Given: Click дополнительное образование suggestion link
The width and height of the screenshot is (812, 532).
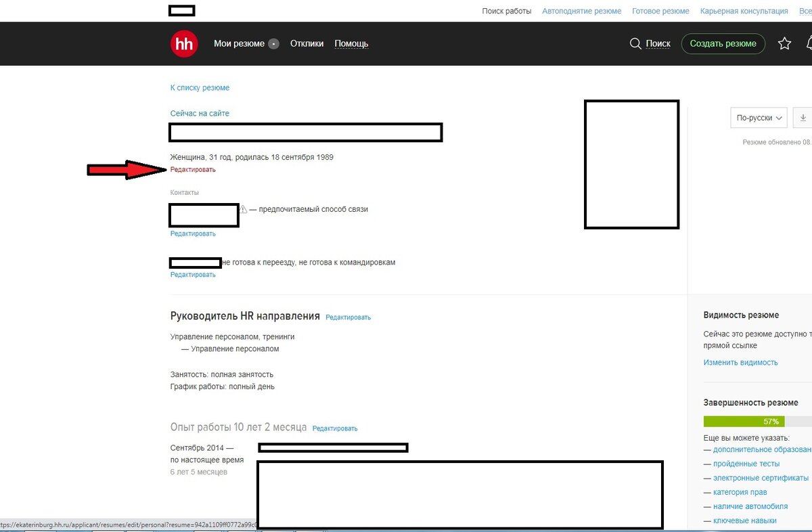Looking at the screenshot, I should tap(762, 449).
